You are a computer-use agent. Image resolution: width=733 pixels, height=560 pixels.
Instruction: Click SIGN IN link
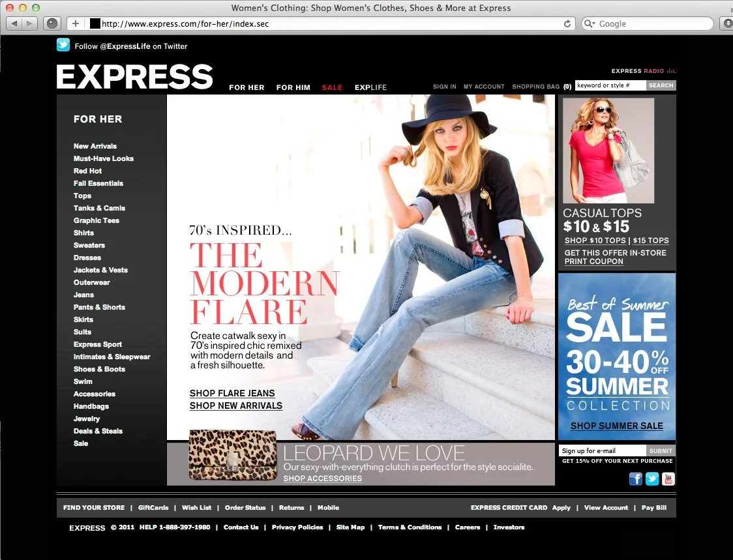tap(445, 87)
